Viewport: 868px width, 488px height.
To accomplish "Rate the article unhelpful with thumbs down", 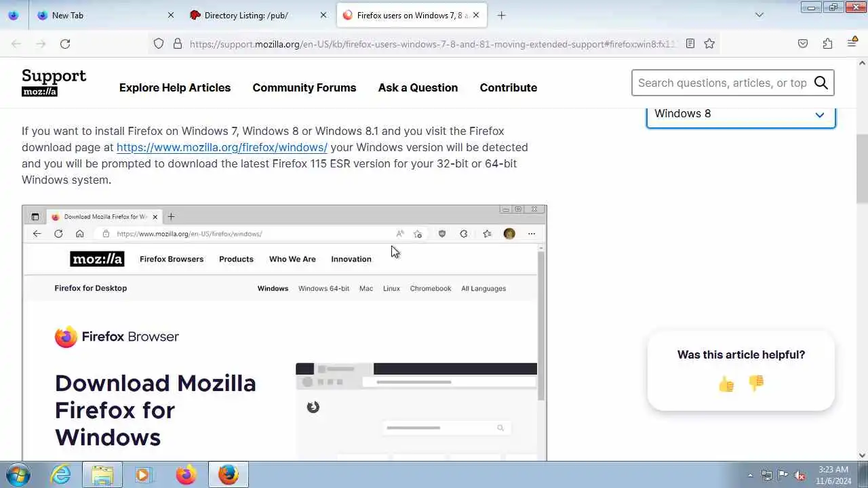I will coord(756,384).
